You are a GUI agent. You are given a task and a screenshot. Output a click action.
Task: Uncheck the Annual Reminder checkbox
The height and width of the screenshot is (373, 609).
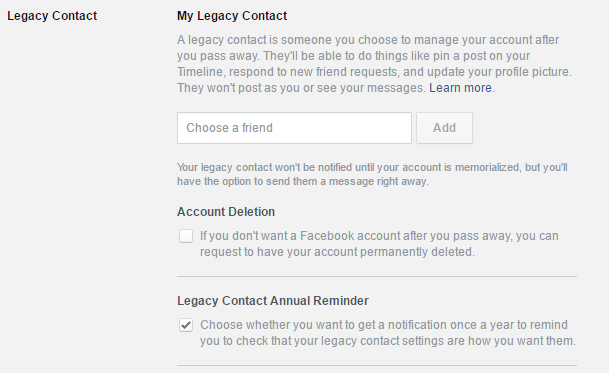(186, 325)
